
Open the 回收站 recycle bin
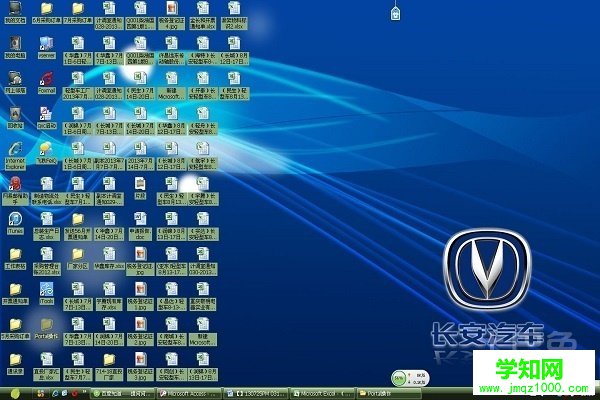point(15,118)
